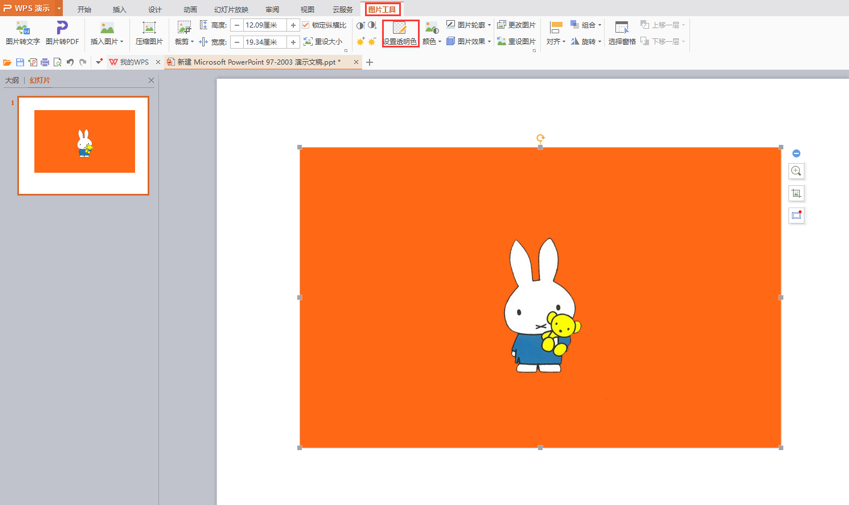Close the slide thumbnail panel
The image size is (849, 505).
coord(151,80)
